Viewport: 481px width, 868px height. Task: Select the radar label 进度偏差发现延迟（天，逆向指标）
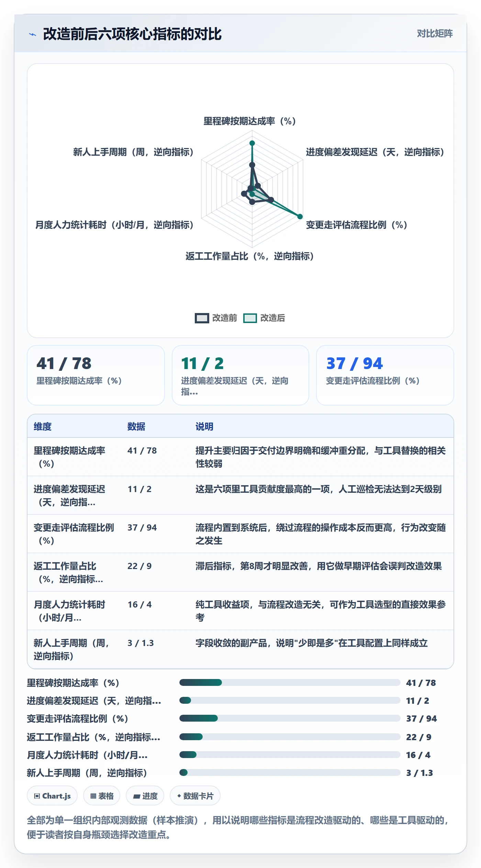point(375,152)
